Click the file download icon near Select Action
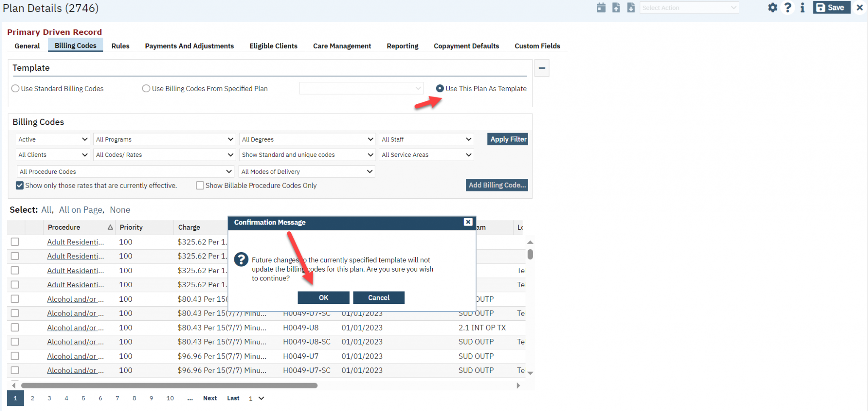The height and width of the screenshot is (411, 868). click(x=631, y=7)
